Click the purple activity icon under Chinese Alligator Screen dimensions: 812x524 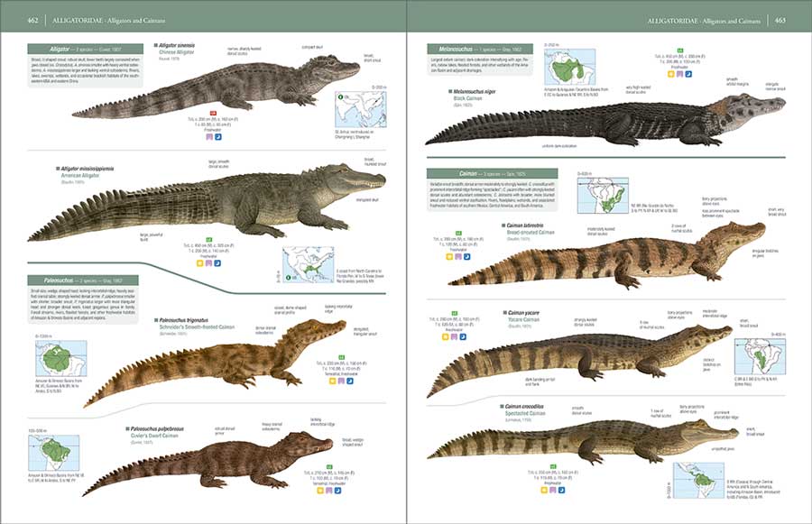point(209,137)
